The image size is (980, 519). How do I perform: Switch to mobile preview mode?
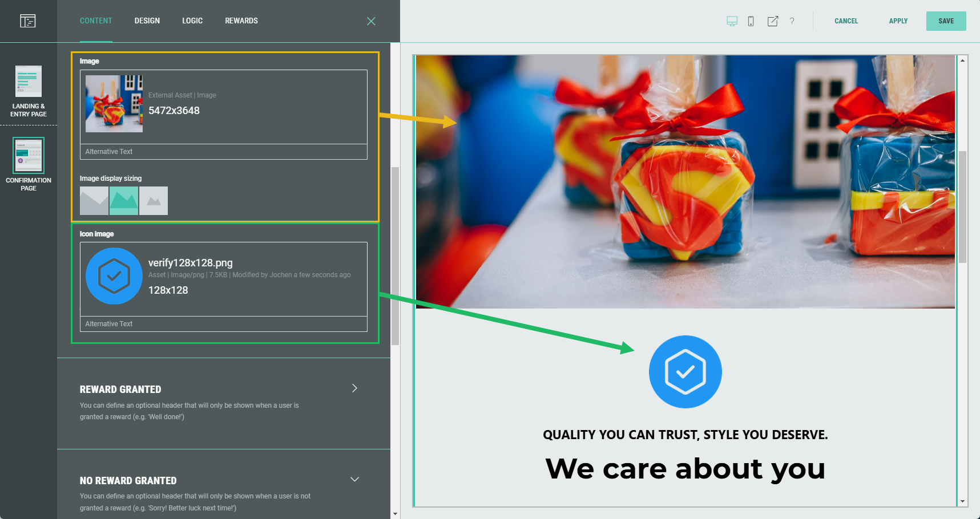pos(751,21)
